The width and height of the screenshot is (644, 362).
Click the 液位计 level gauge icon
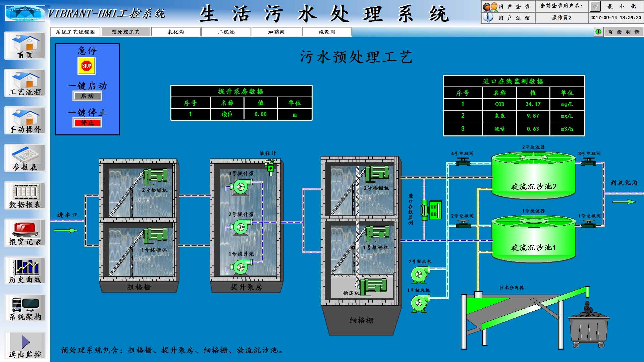(x=270, y=166)
